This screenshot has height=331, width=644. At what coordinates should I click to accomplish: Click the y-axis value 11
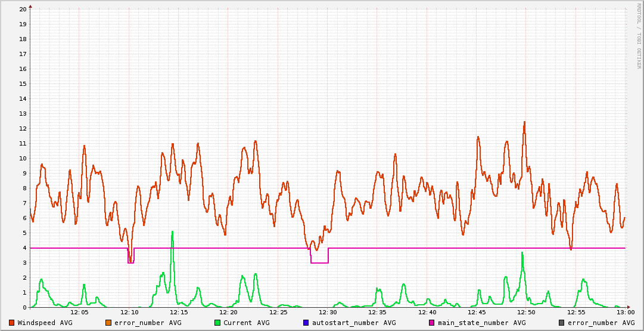tap(23, 144)
